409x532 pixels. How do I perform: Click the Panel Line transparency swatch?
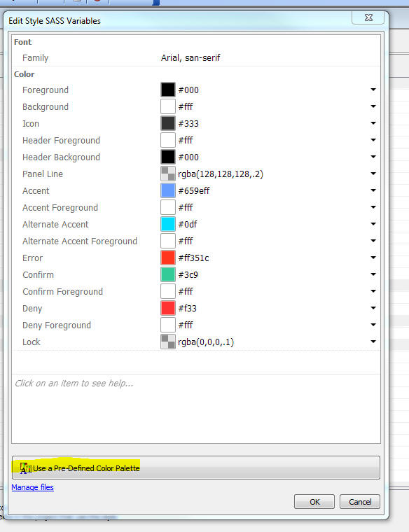click(x=167, y=174)
